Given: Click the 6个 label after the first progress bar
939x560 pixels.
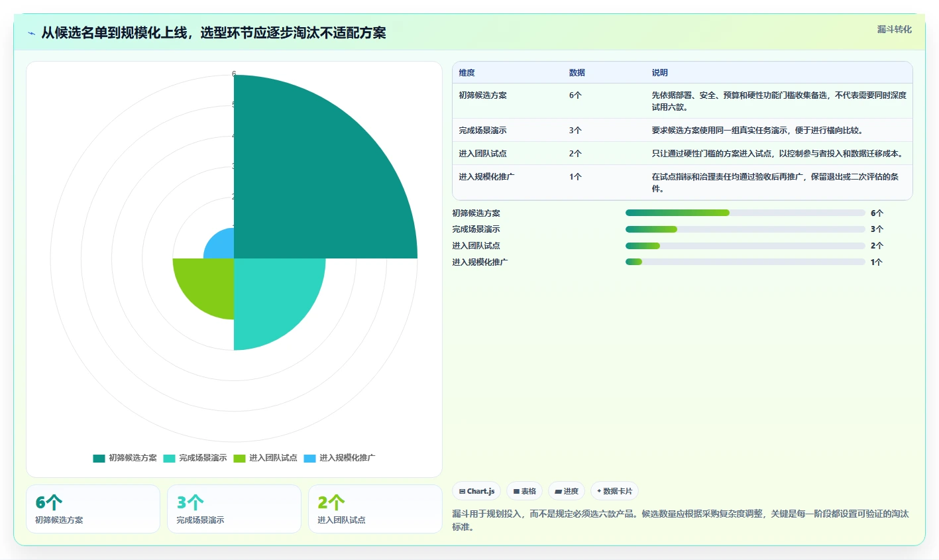Looking at the screenshot, I should tap(877, 213).
